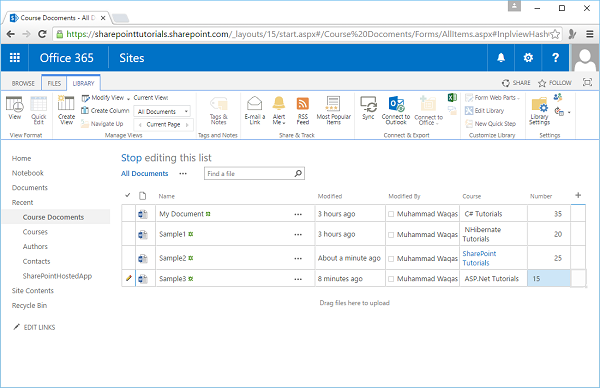Open the ellipsis menu for My Document
Viewport: 600px width, 388px height.
tap(298, 214)
